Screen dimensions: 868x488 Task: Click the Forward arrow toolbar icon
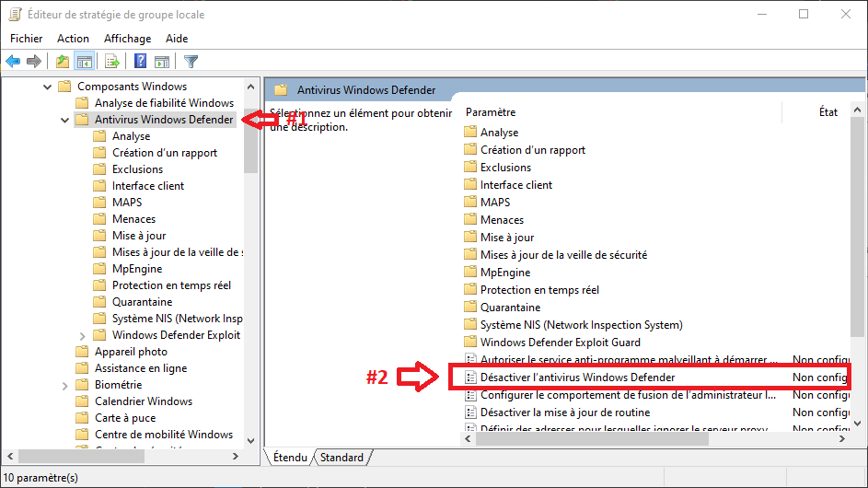click(34, 61)
